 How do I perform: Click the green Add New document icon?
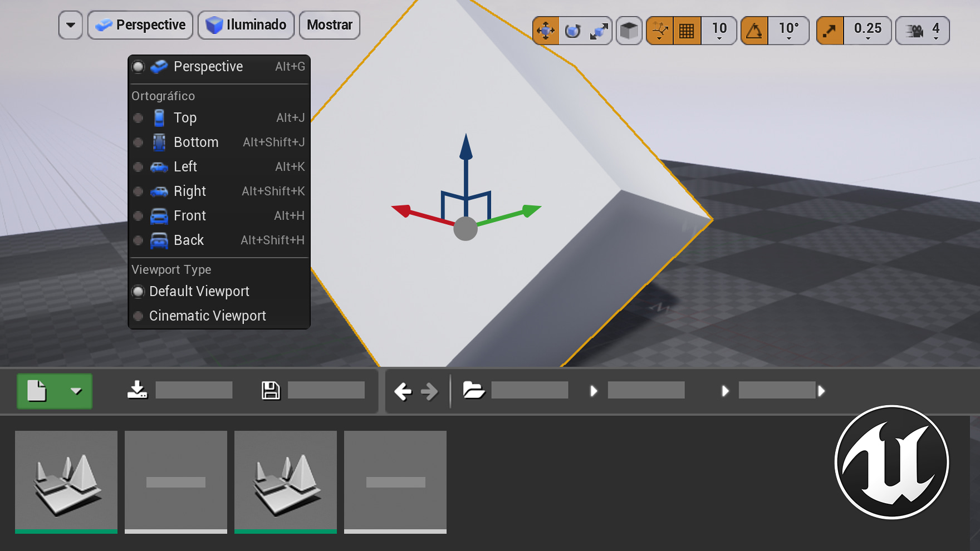[x=37, y=391]
